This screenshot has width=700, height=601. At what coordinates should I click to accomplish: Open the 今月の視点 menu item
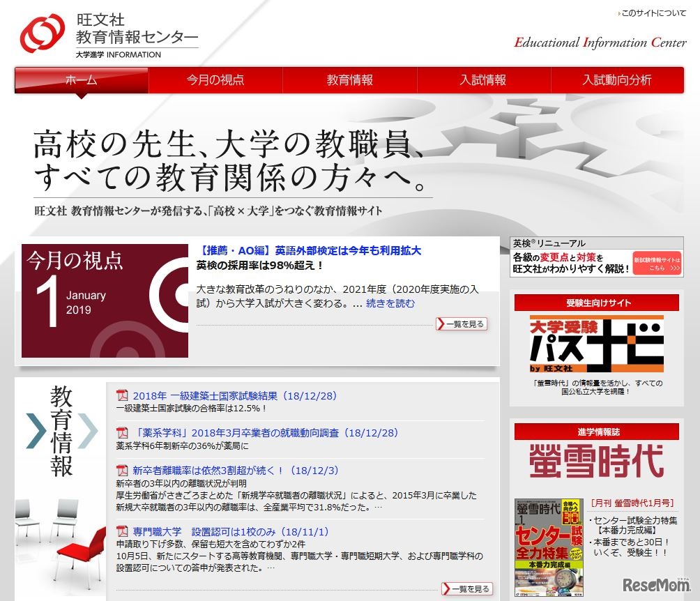pos(215,80)
